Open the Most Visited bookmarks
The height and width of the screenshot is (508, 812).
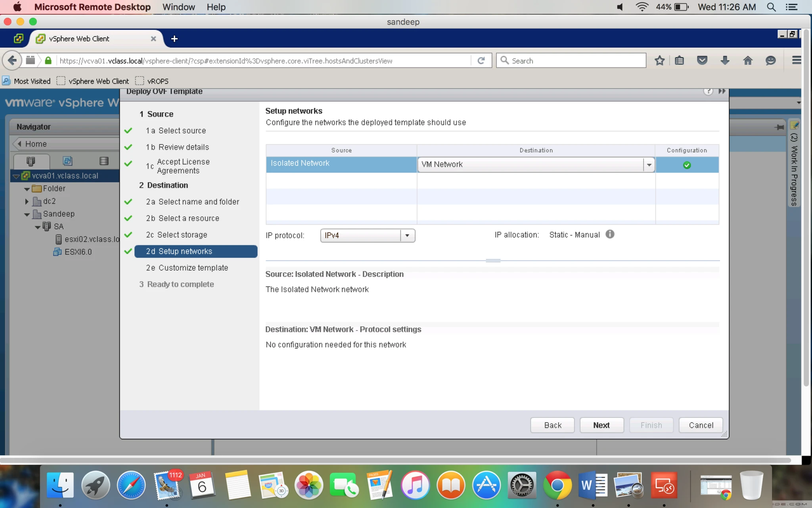click(x=27, y=81)
